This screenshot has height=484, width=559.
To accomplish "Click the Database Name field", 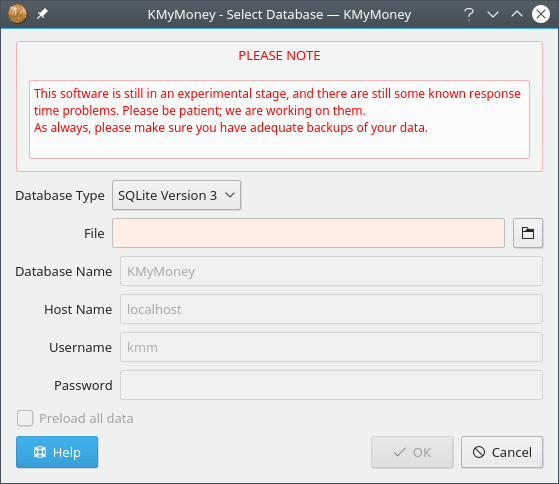I will [332, 271].
